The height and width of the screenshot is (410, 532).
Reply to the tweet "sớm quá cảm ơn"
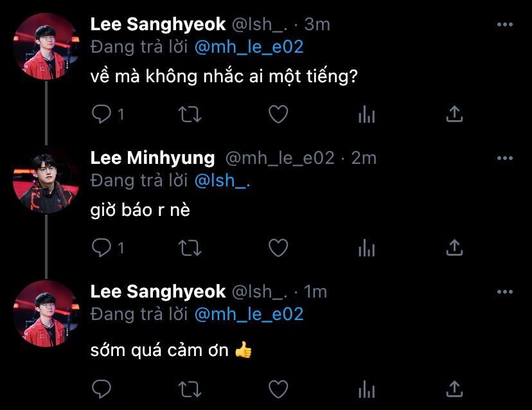(x=102, y=388)
